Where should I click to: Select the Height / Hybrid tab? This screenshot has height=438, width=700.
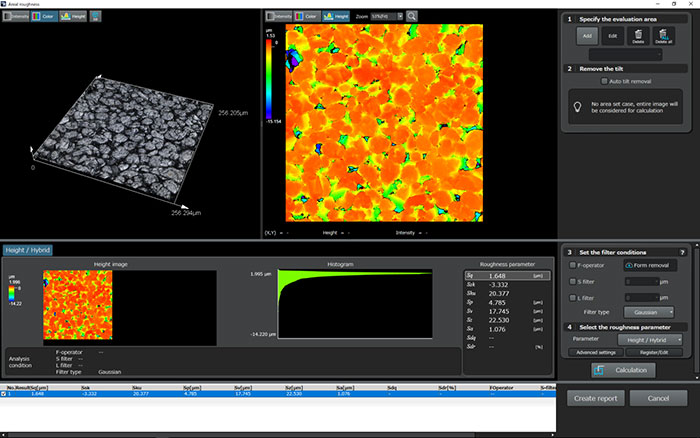point(27,250)
